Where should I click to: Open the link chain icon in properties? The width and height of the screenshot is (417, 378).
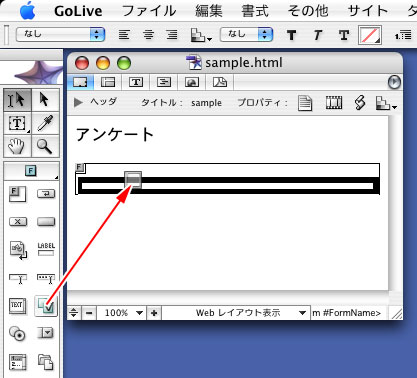click(360, 102)
